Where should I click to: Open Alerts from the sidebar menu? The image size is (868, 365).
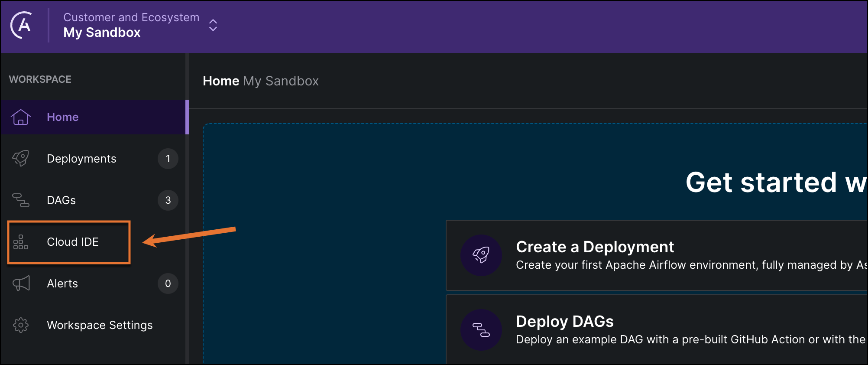click(62, 283)
